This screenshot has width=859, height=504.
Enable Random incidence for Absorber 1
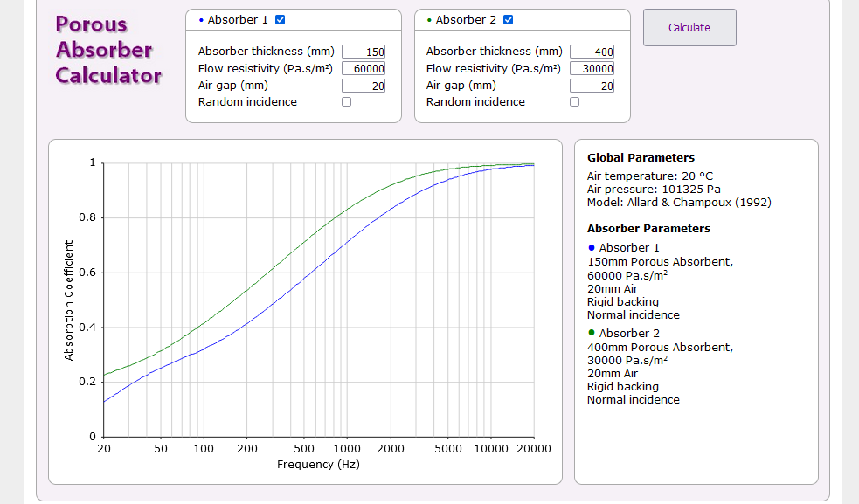tap(346, 102)
